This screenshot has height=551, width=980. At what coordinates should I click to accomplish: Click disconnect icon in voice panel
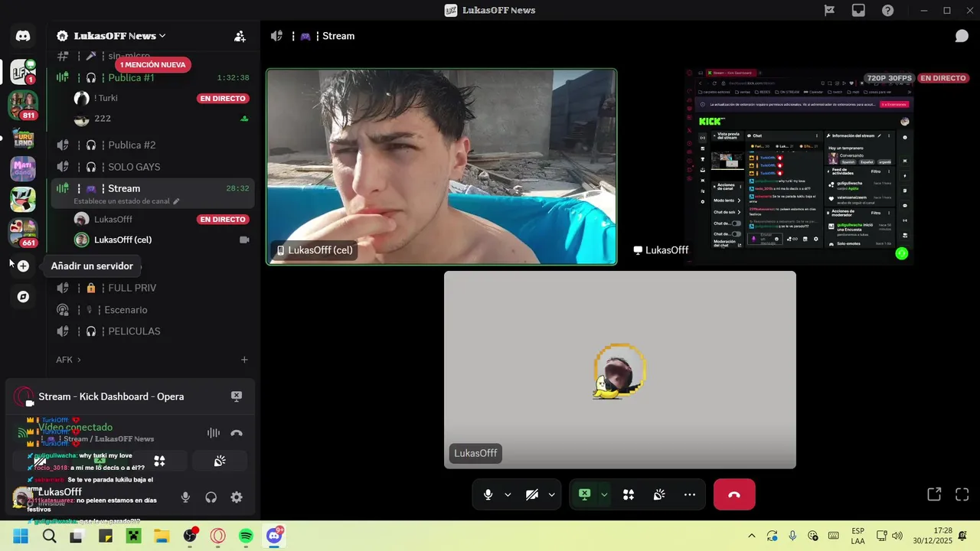[x=237, y=433]
